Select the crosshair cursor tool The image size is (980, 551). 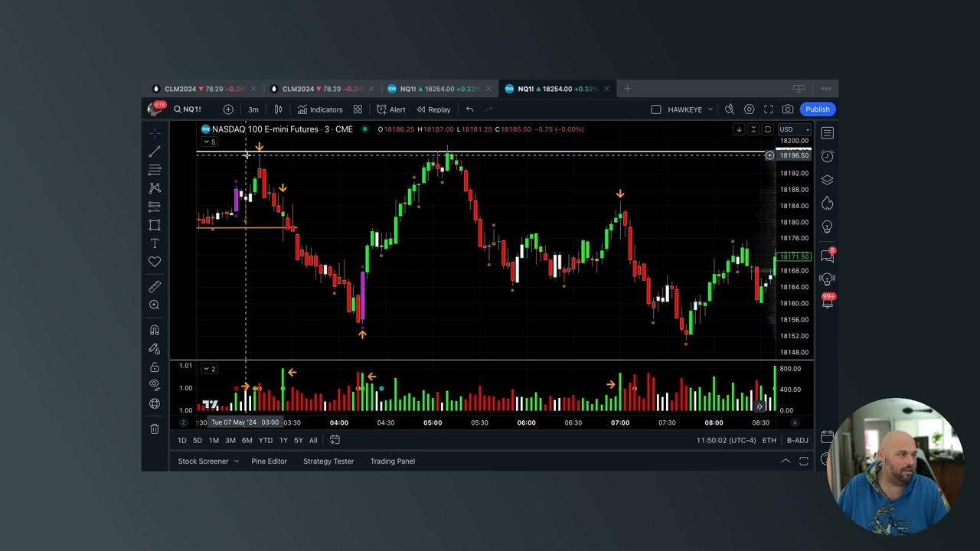click(155, 133)
